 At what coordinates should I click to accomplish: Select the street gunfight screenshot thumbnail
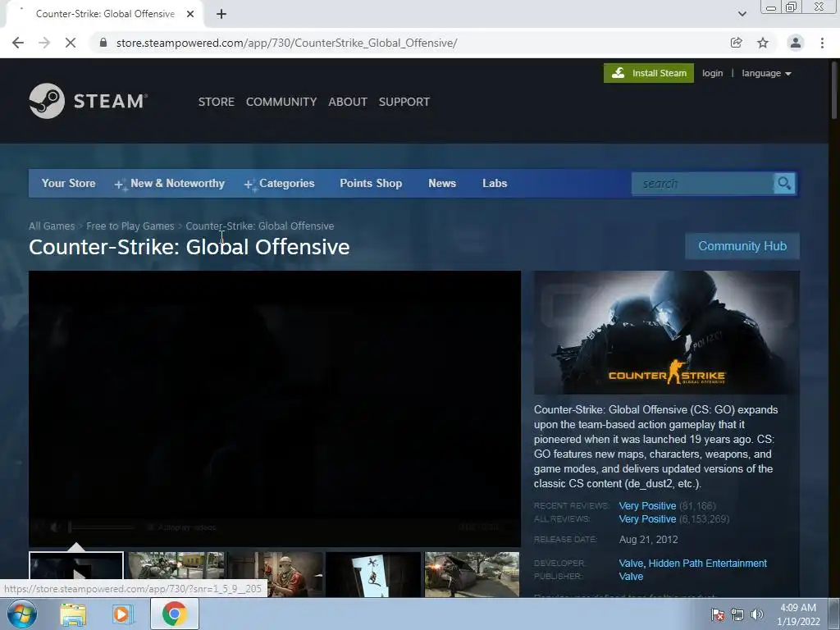pos(176,574)
